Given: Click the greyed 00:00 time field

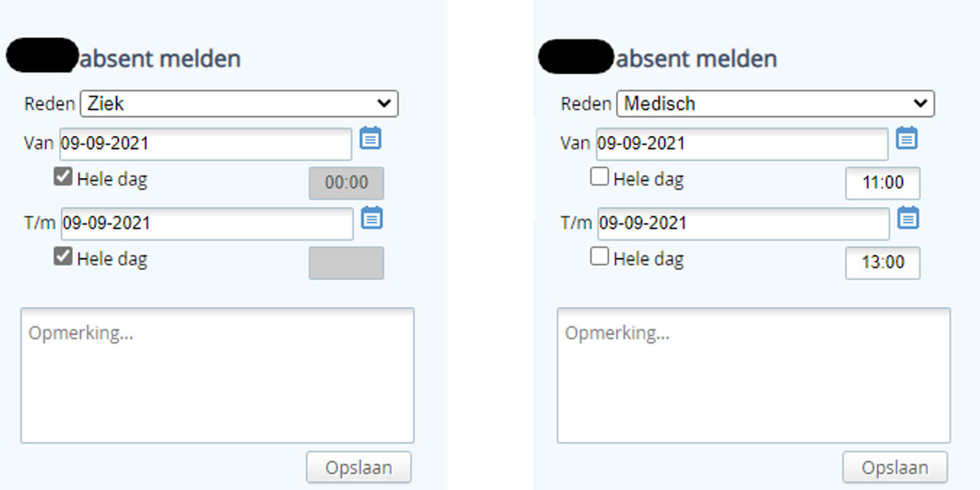Looking at the screenshot, I should coord(346,183).
